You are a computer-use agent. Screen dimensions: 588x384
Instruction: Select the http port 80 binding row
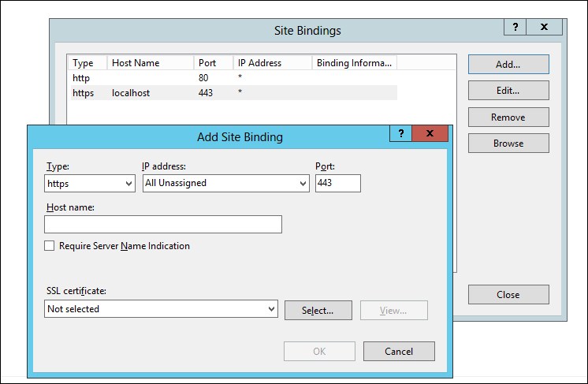point(234,78)
